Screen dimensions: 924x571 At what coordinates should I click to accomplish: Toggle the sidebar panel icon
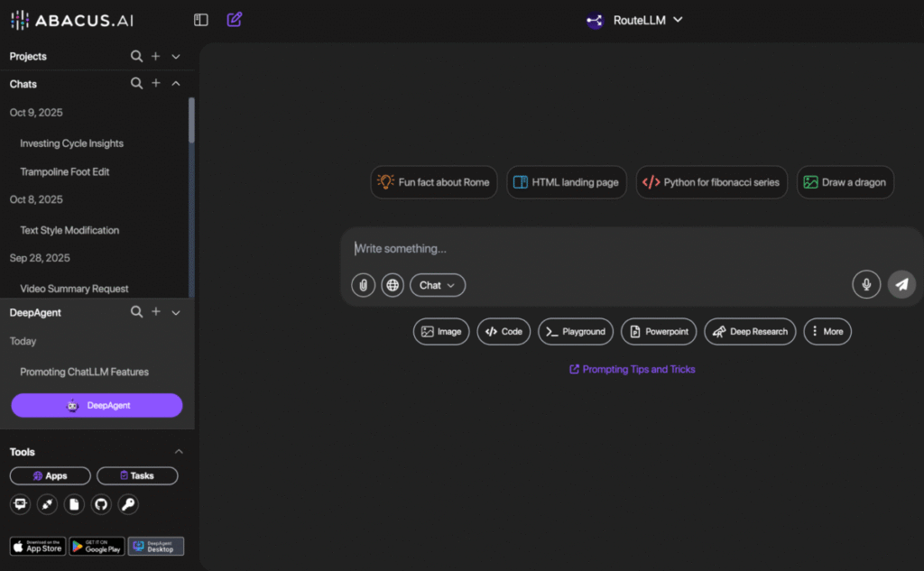[x=201, y=20]
